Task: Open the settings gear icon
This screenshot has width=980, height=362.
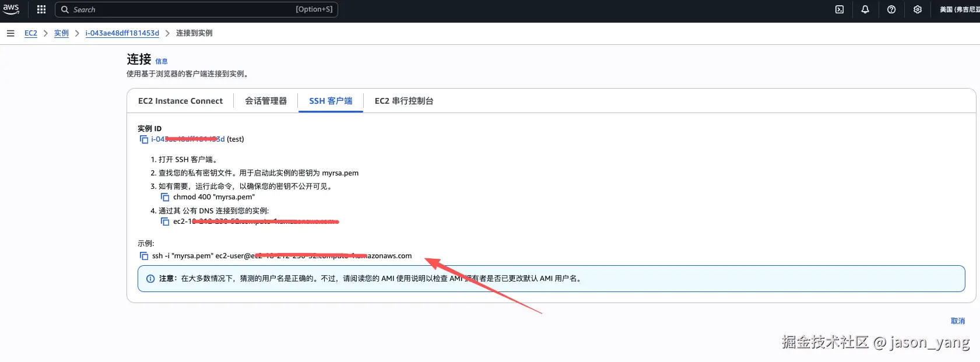Action: (918, 9)
